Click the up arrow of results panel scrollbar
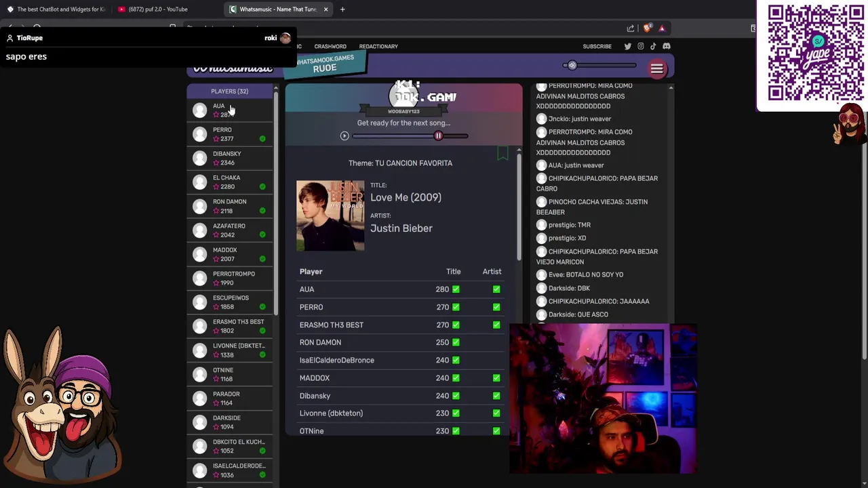The width and height of the screenshot is (868, 488). tap(519, 150)
